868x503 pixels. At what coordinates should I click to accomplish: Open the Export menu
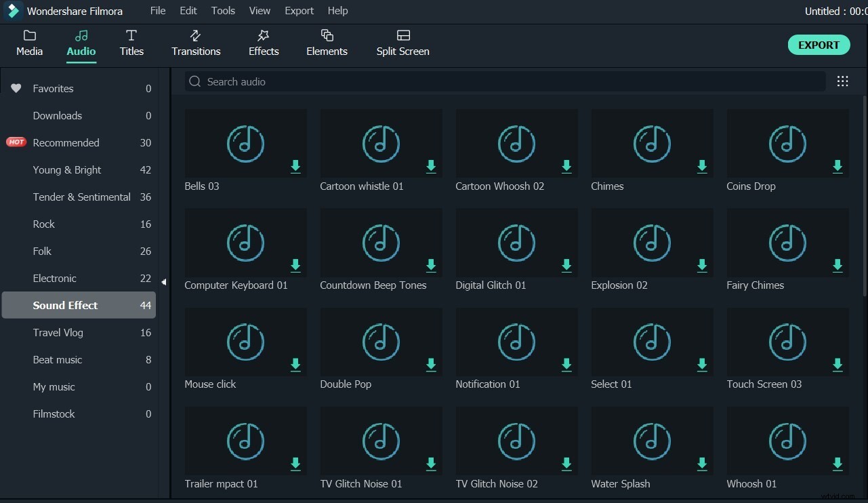299,10
